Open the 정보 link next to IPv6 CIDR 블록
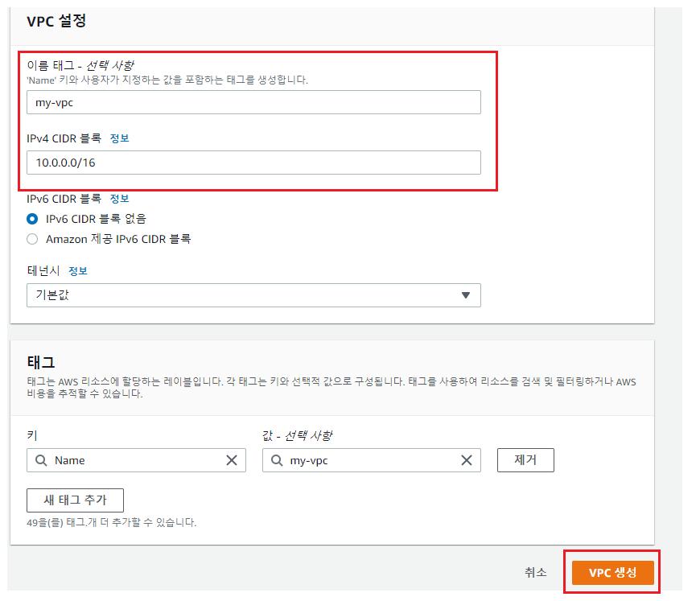Image resolution: width=700 pixels, height=601 pixels. pos(120,199)
